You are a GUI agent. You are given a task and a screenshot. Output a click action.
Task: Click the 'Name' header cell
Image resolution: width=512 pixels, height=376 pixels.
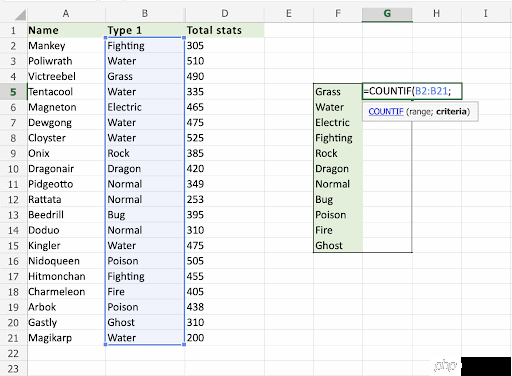pos(66,30)
